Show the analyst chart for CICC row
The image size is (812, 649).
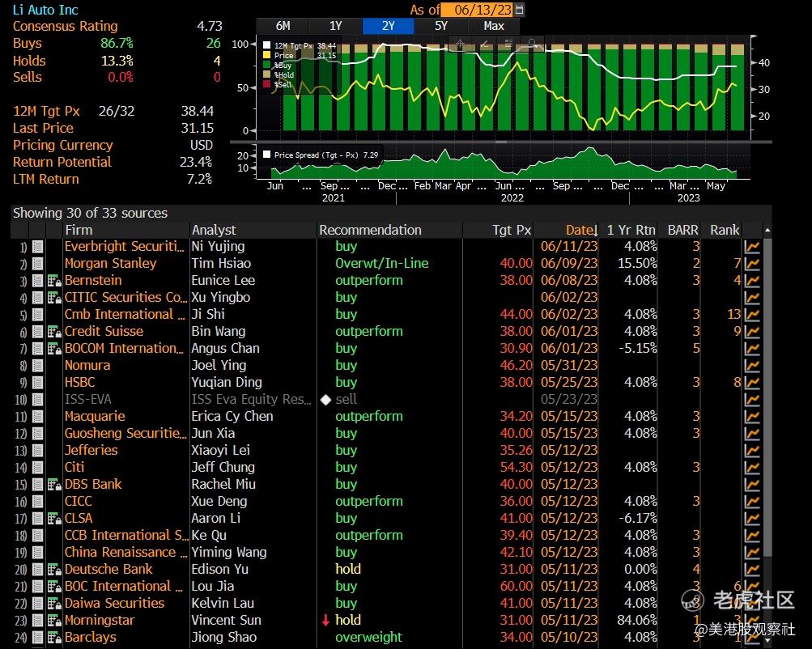pos(752,502)
